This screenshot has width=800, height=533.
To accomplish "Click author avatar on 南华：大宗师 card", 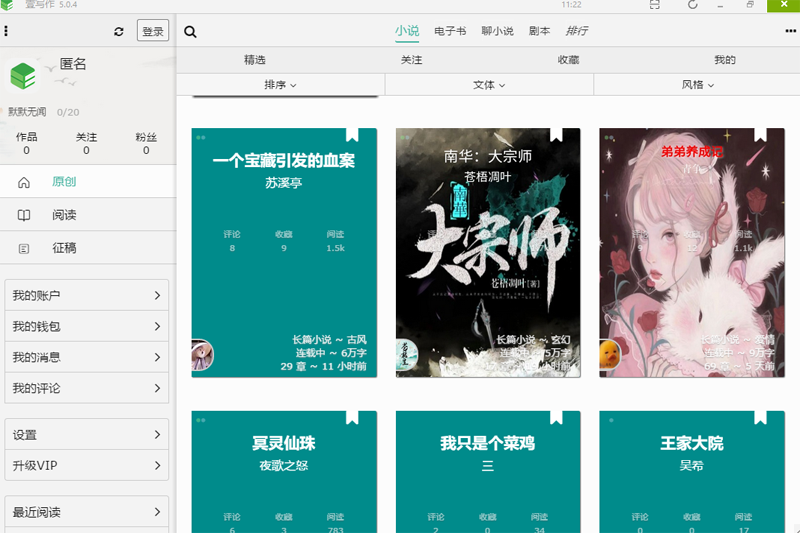I will (407, 354).
